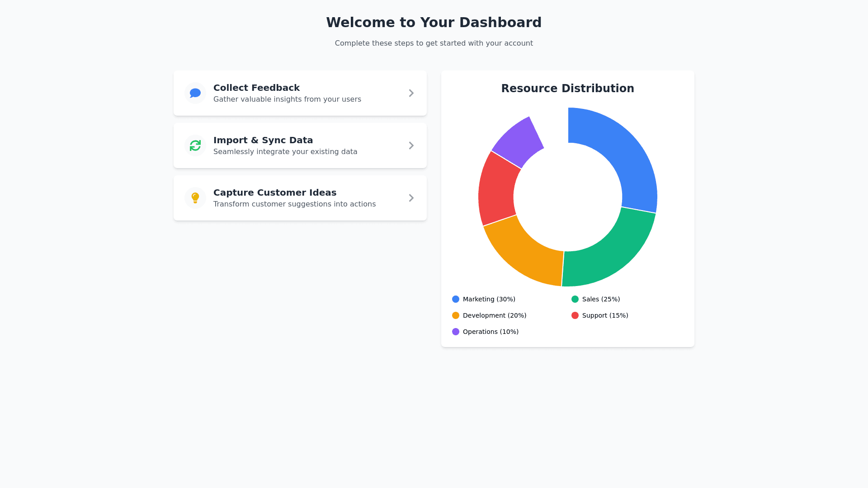
Task: Open the Collect Feedback step title
Action: coord(256,88)
